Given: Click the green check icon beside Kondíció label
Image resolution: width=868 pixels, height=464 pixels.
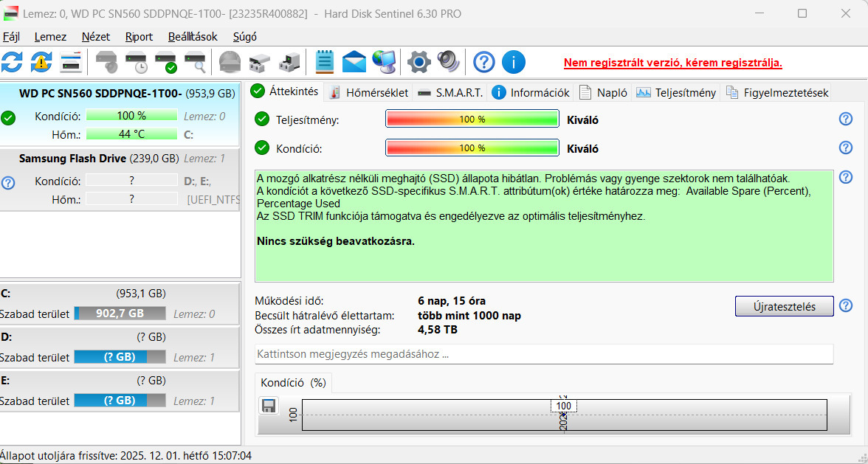Looking at the screenshot, I should (262, 148).
